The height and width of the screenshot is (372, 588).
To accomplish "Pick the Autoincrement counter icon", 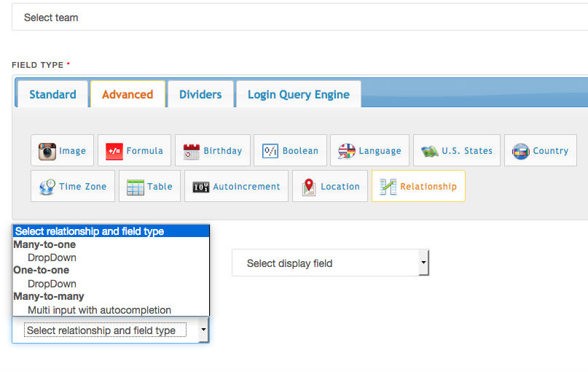I will (x=201, y=187).
